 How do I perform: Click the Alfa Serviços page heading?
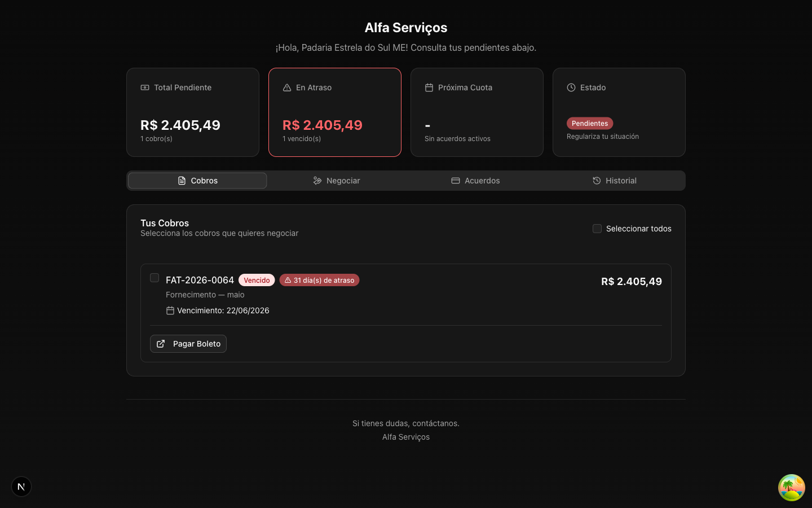pos(406,28)
